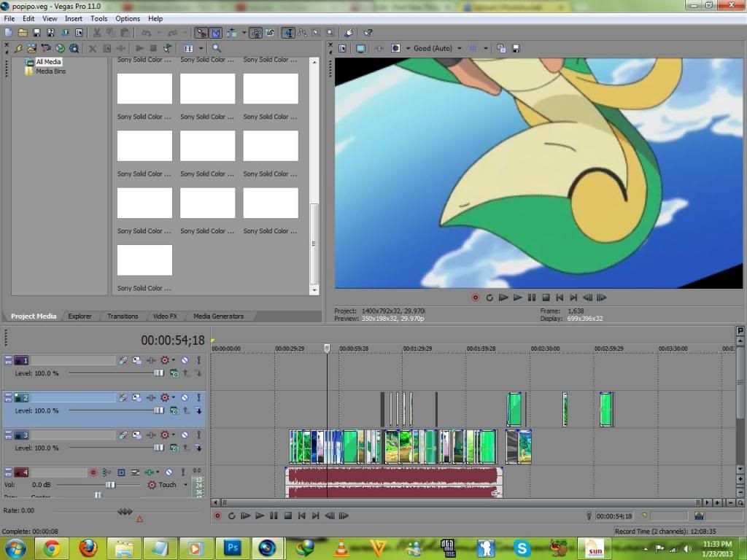The width and height of the screenshot is (747, 560).
Task: Open the Overlays dropdown arrow in preview
Action: 485,49
